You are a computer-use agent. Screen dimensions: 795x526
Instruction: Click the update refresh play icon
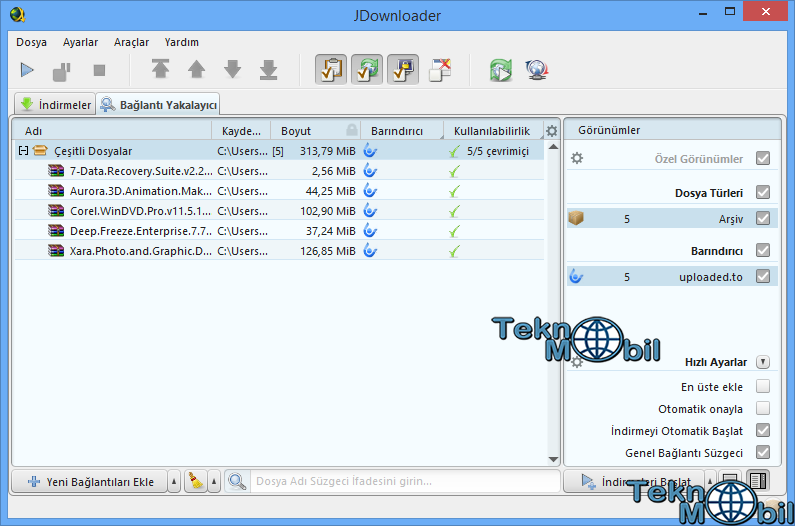(500, 70)
